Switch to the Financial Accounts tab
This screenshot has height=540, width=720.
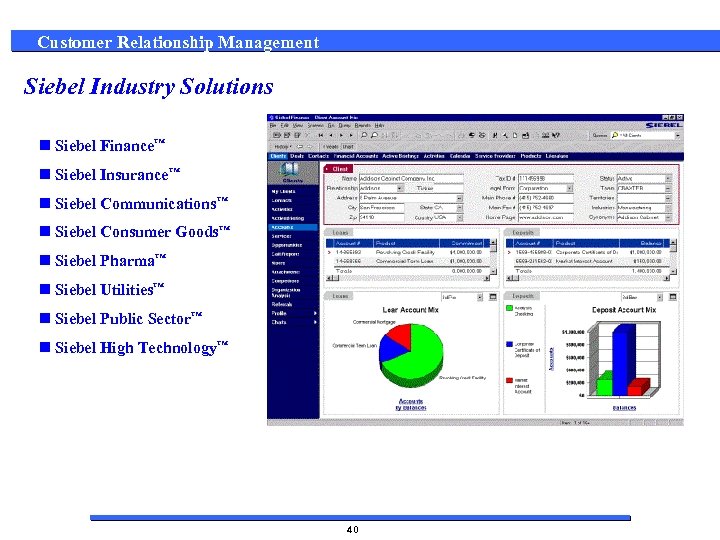356,156
